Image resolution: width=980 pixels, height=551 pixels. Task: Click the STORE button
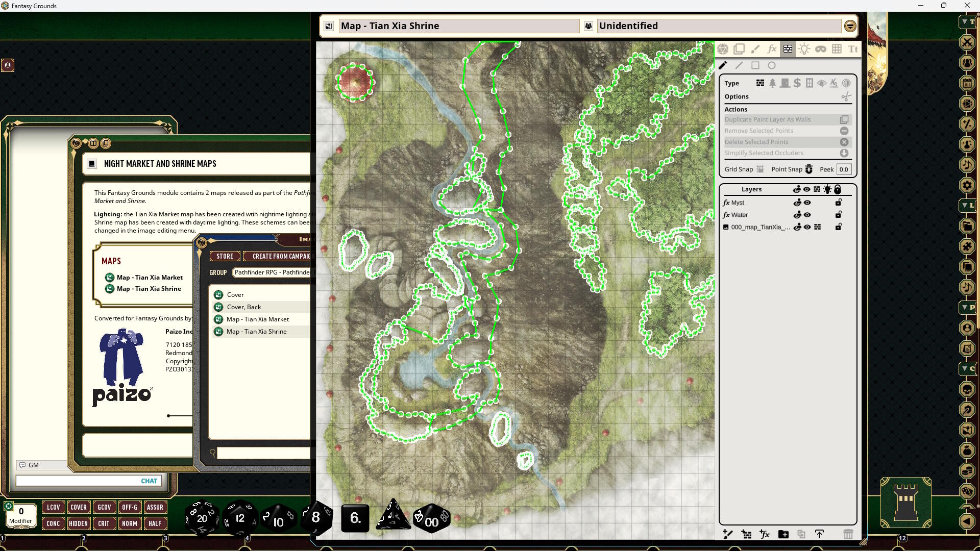225,256
